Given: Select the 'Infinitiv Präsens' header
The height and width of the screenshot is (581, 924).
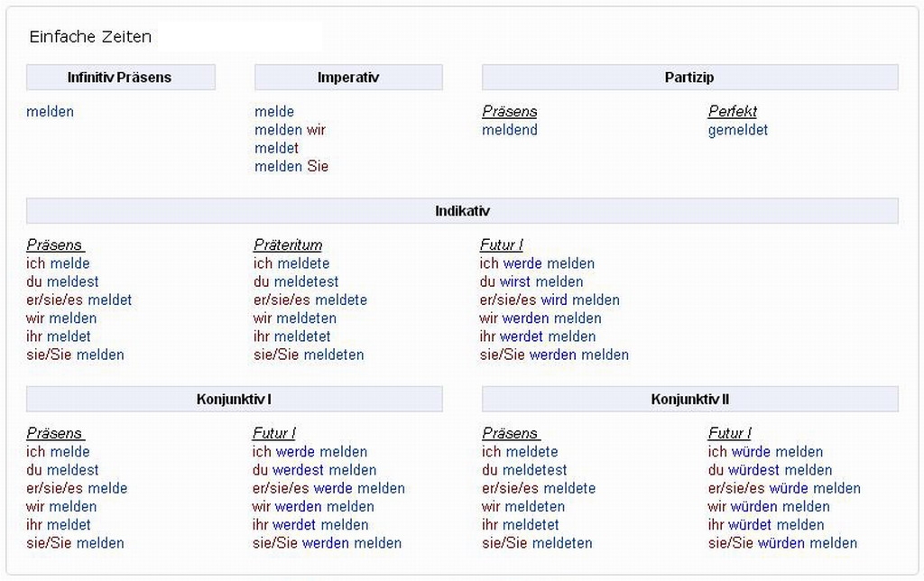Looking at the screenshot, I should click(x=120, y=78).
